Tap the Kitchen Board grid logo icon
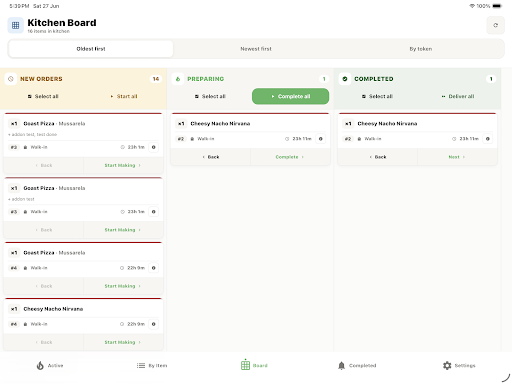The image size is (512, 384). click(x=16, y=25)
